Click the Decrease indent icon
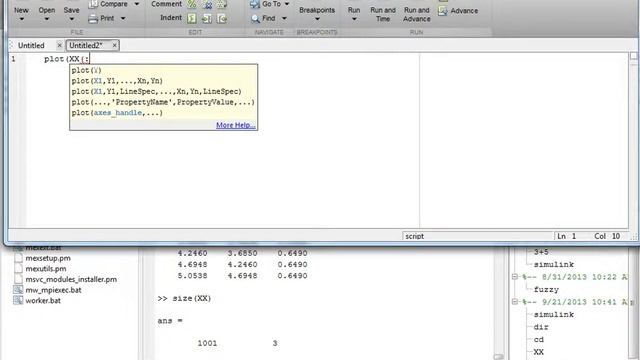This screenshot has width=640, height=360. 222,18
